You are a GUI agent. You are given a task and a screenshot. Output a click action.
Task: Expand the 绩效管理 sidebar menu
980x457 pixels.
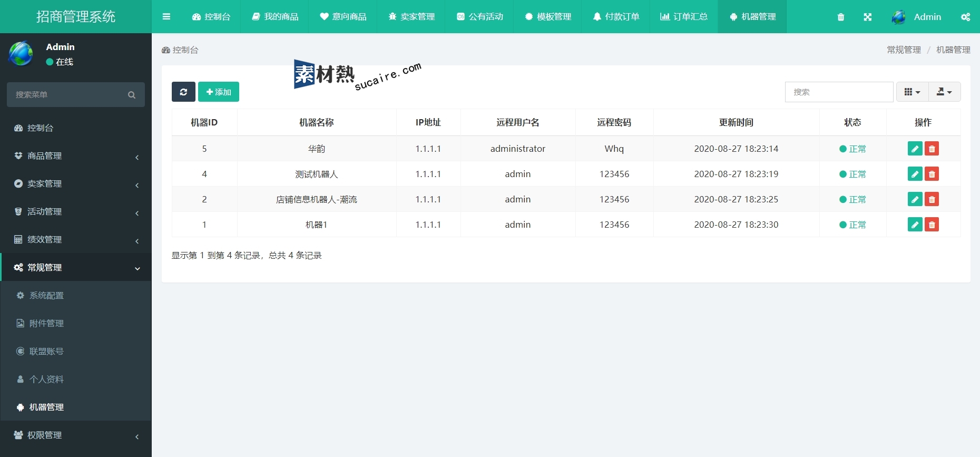point(76,240)
